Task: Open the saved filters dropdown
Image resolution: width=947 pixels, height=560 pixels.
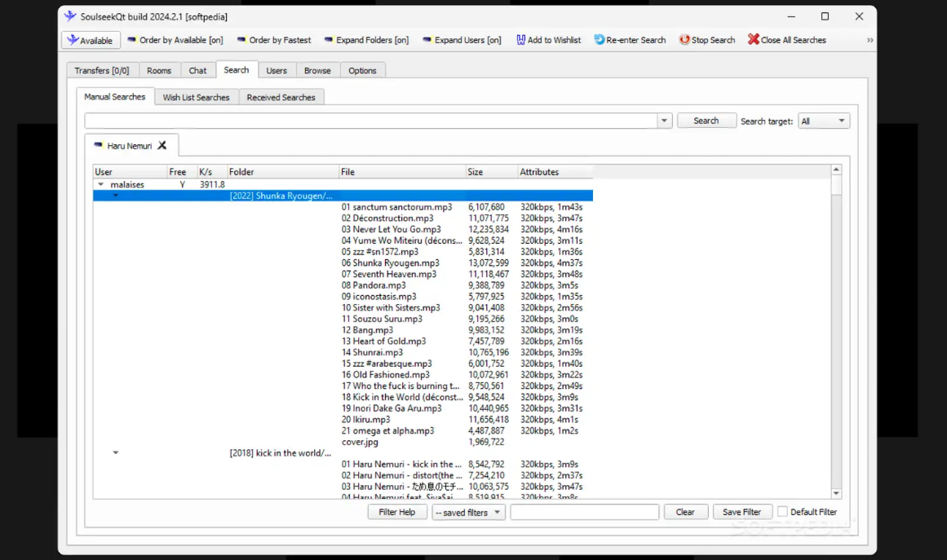Action: click(x=468, y=513)
